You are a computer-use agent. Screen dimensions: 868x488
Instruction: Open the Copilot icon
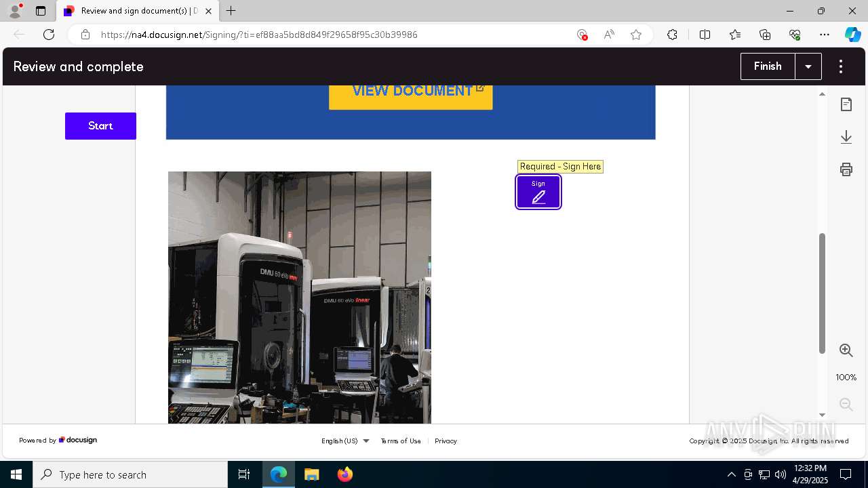pyautogui.click(x=853, y=35)
